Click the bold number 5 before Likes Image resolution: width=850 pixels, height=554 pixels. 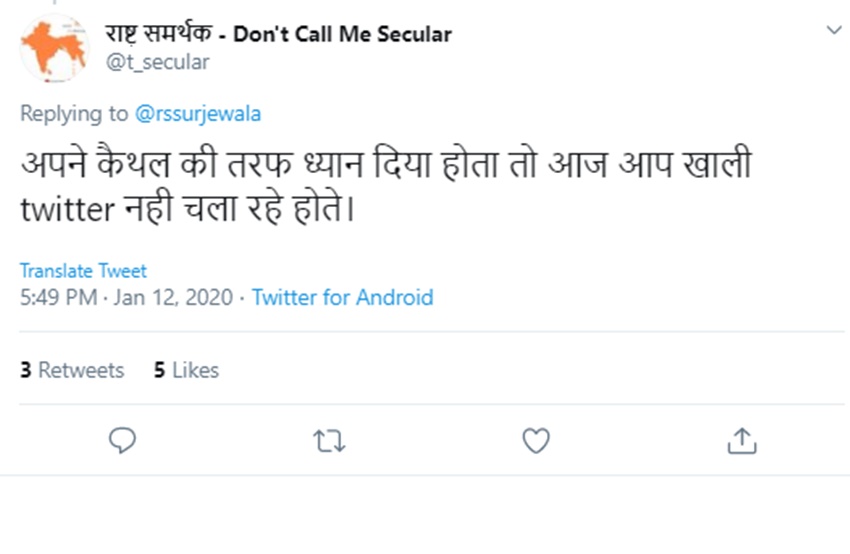159,370
